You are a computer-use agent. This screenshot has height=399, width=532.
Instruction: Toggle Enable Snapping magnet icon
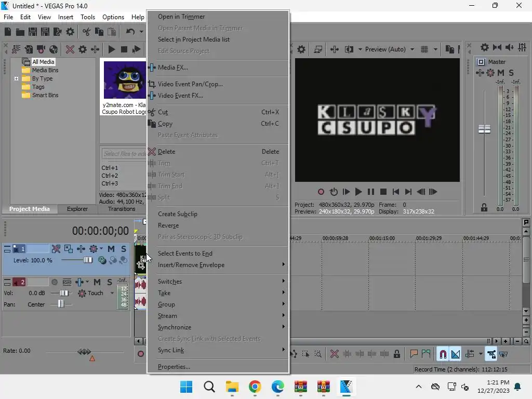pos(443,354)
